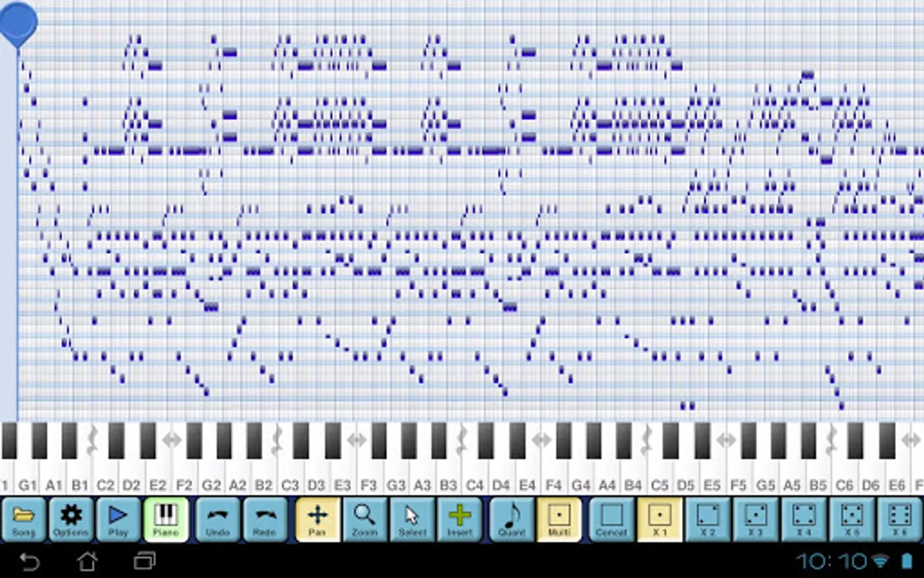Viewport: 924px width, 578px height.
Task: Play the E2 piano key
Action: 158,475
